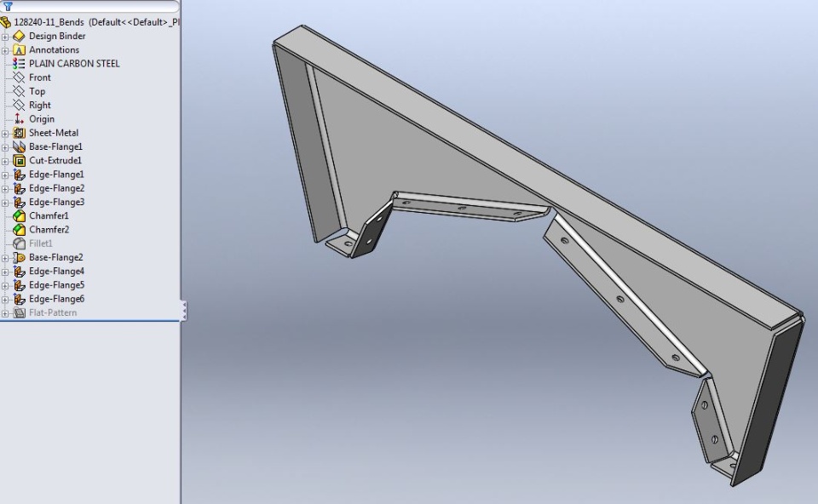Select the Chamfer1 label
The width and height of the screenshot is (818, 504).
49,215
